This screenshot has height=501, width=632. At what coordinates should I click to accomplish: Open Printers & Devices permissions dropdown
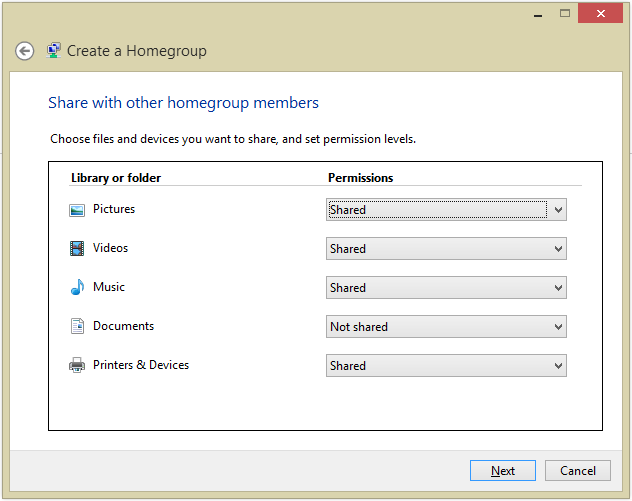click(446, 366)
